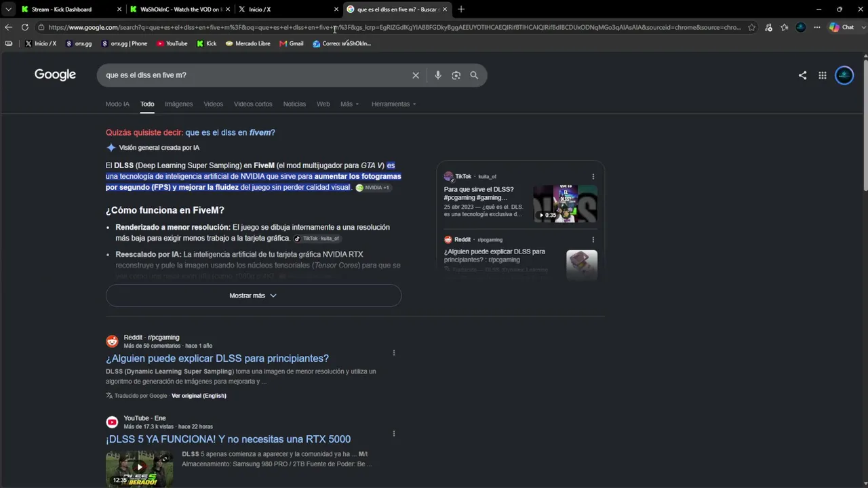Open a new browser tab
The image size is (868, 488).
[x=461, y=9]
